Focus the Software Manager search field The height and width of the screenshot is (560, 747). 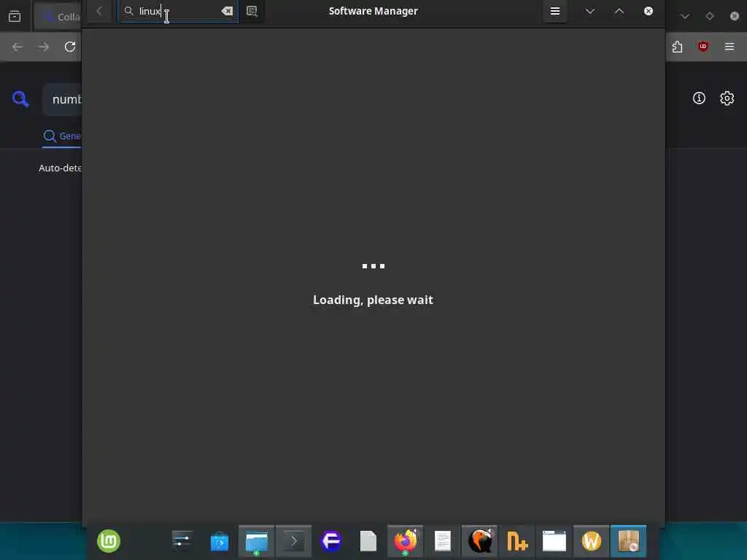point(178,11)
